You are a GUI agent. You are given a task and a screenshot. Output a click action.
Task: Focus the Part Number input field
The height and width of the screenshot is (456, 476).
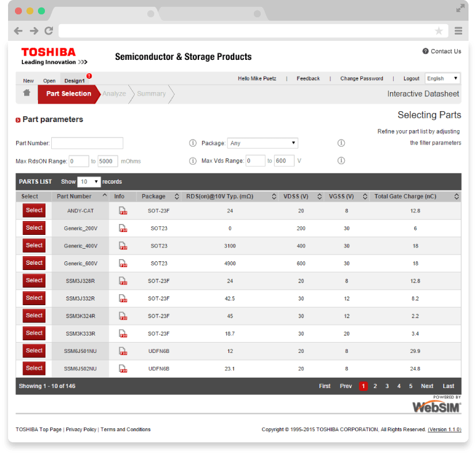87,143
